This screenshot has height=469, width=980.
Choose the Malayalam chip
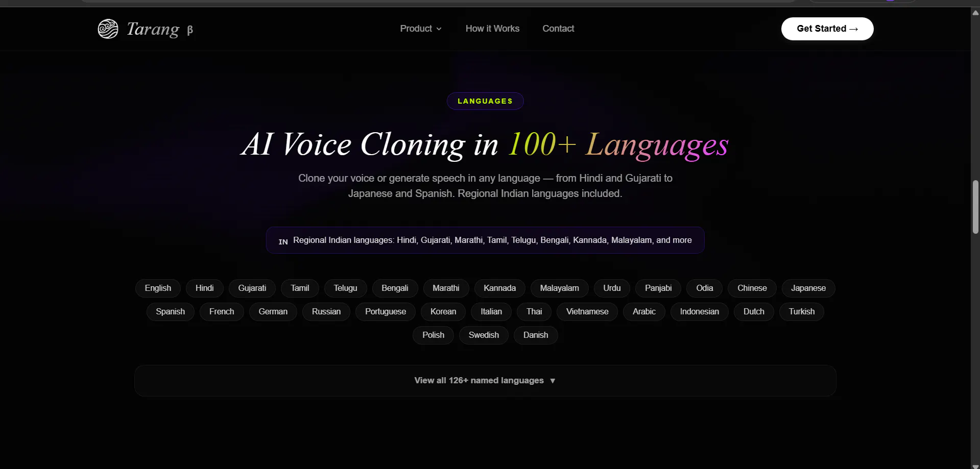(x=560, y=288)
